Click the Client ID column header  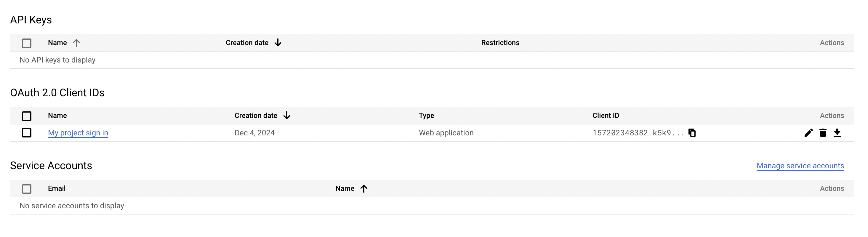[606, 116]
